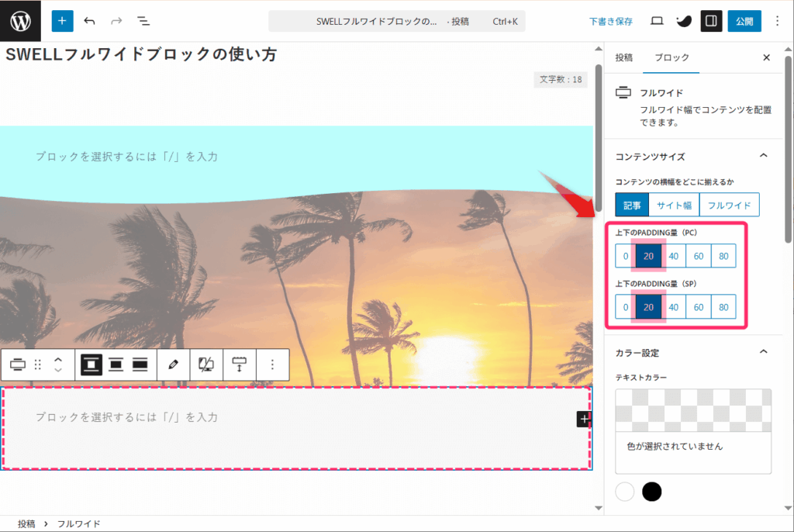Click フルワイド in the bottom breadcrumb
This screenshot has width=794, height=532.
tap(78, 524)
